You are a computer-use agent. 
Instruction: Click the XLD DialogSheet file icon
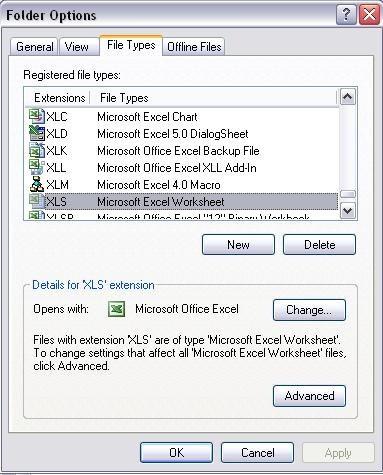37,133
